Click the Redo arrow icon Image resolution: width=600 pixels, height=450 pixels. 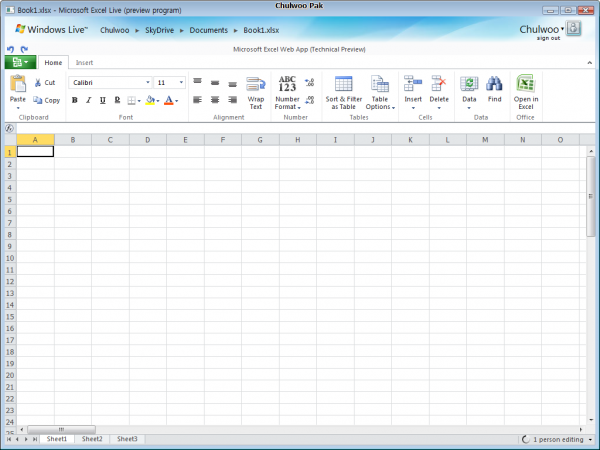point(24,49)
